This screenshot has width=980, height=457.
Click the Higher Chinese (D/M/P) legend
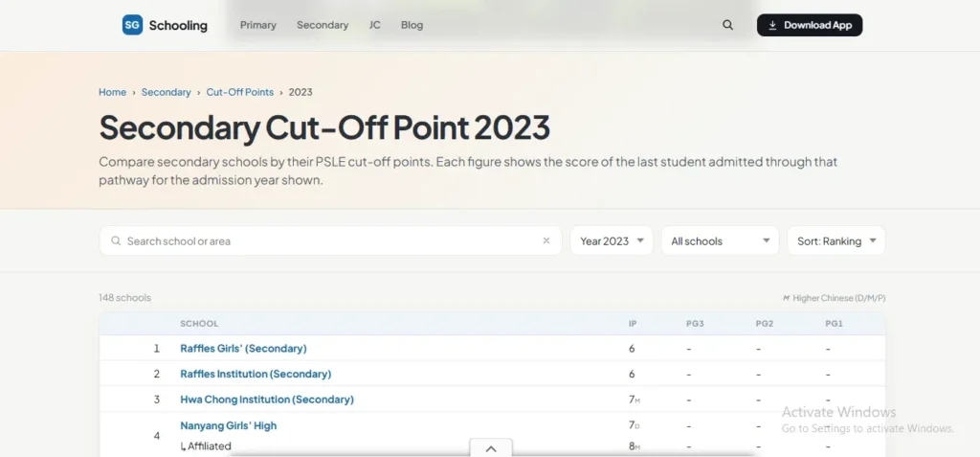(835, 298)
